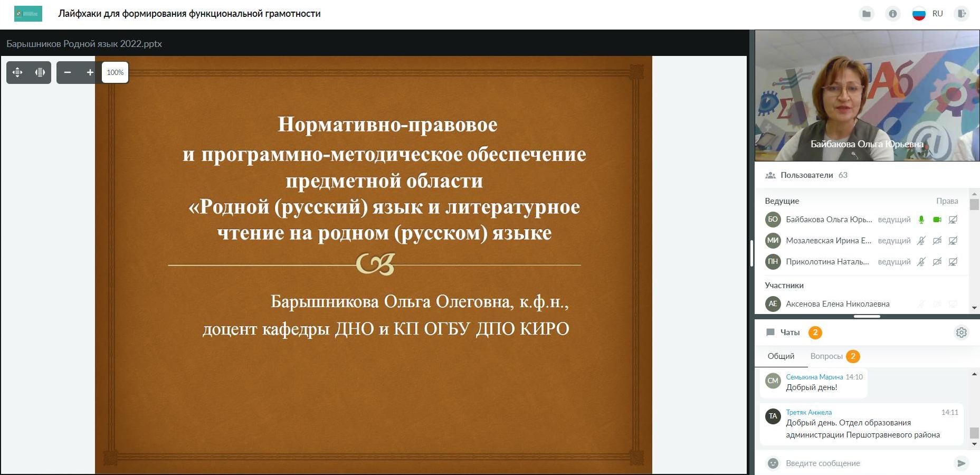Click message timestamp 14:11 in chat
The image size is (980, 475).
(949, 412)
